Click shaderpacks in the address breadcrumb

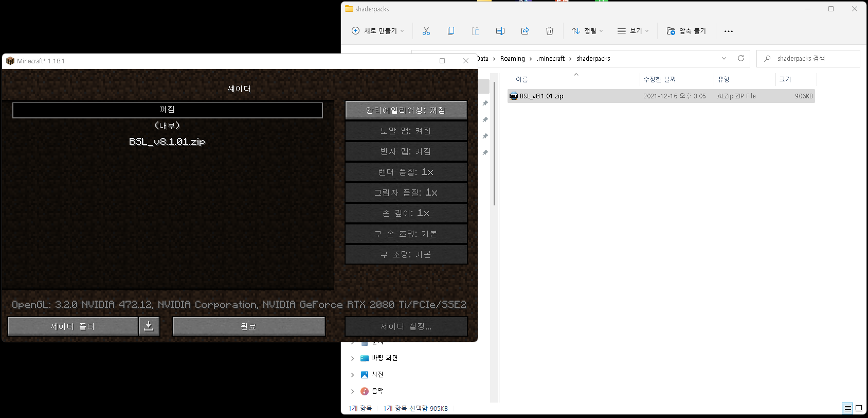tap(593, 59)
